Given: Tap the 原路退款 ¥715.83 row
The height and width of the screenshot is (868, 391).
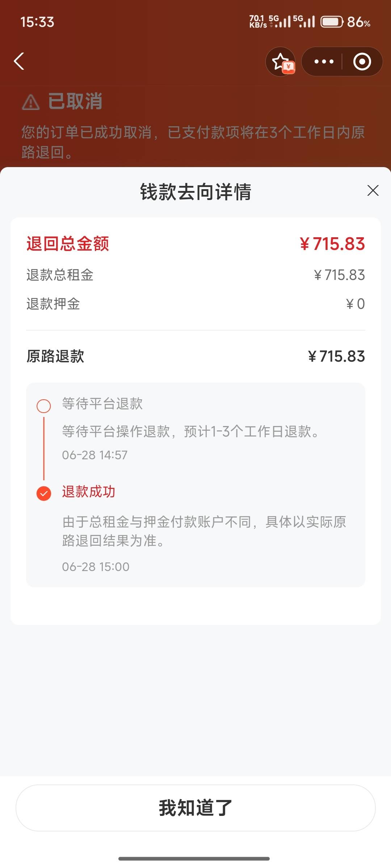Looking at the screenshot, I should click(195, 356).
